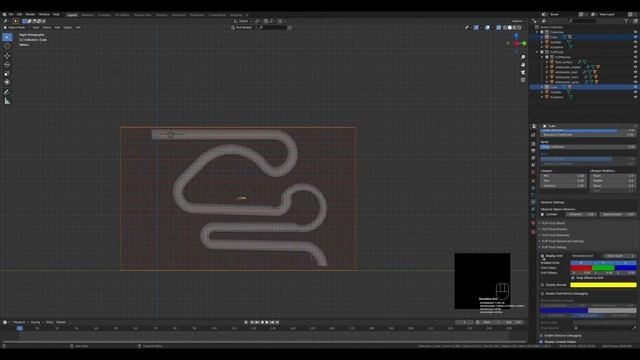
Task: Collapse the FLIPMeshes collection in outliner
Action: [x=542, y=57]
